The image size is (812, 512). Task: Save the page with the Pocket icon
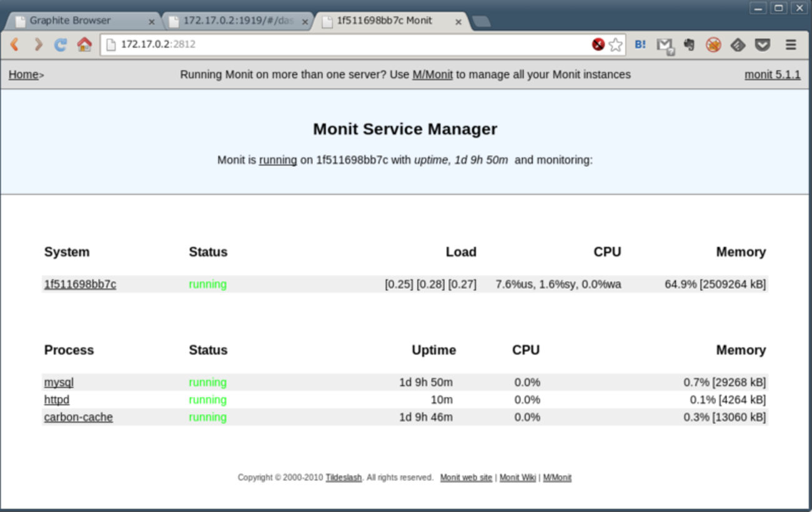pos(762,44)
